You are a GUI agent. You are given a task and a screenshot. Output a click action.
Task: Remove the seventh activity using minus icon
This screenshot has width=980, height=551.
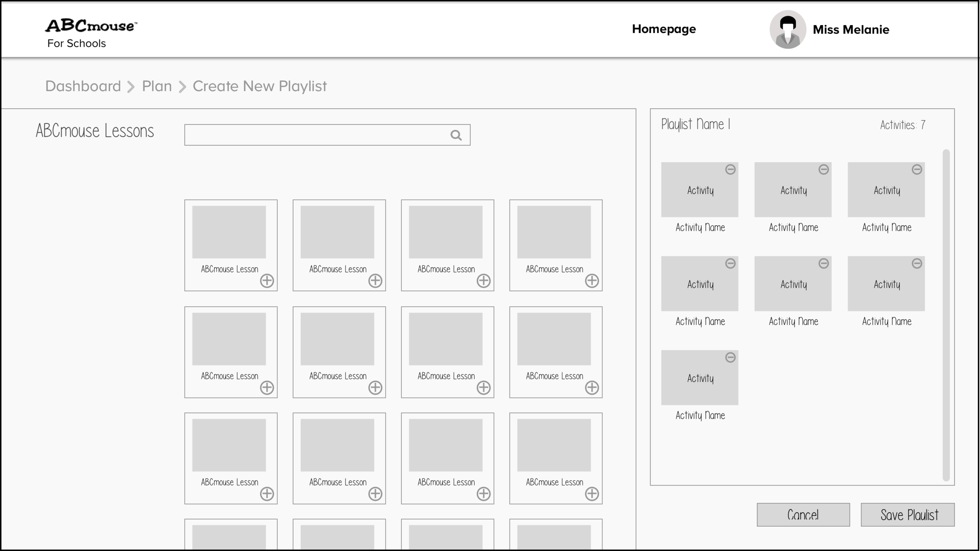coord(730,357)
